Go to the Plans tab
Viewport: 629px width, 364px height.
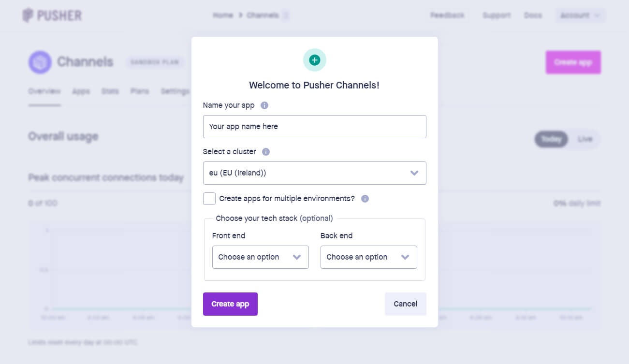[139, 91]
